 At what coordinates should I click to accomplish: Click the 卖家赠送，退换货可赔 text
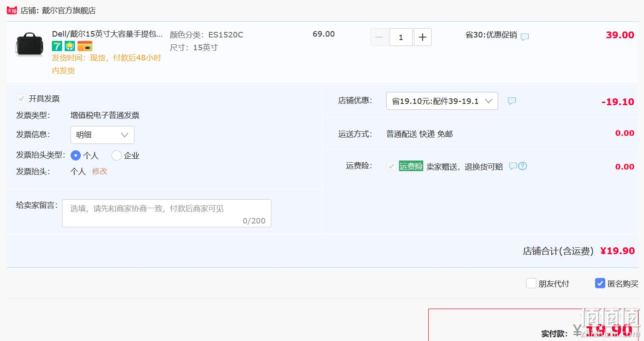(465, 167)
